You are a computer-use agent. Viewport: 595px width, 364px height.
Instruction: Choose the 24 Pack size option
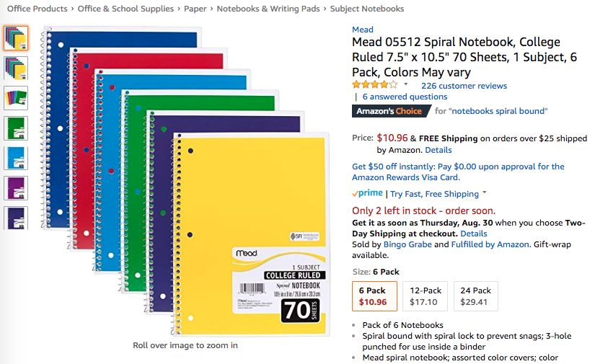pyautogui.click(x=475, y=296)
